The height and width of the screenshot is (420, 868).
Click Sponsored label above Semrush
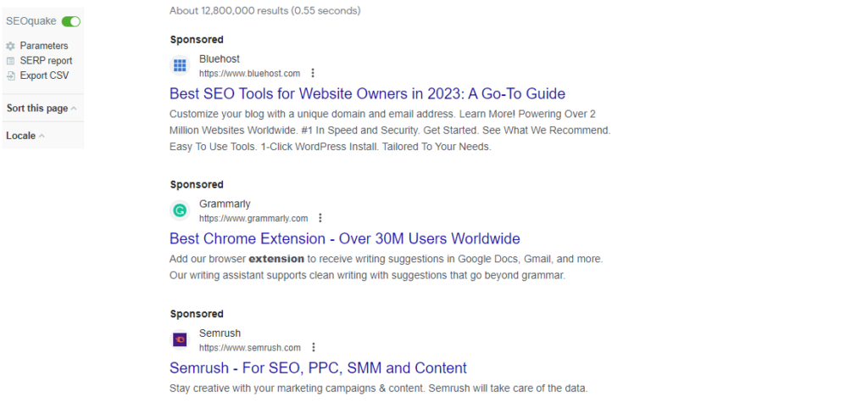(197, 314)
